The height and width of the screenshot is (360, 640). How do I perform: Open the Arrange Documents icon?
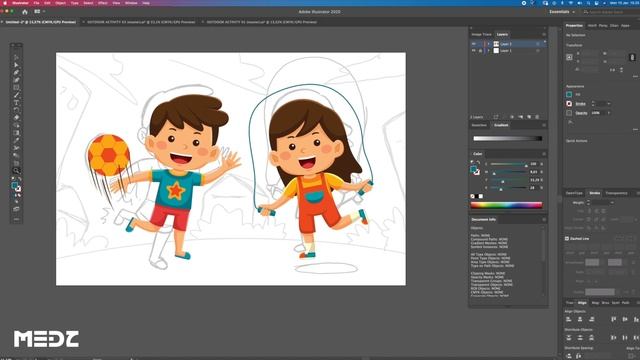pos(38,12)
